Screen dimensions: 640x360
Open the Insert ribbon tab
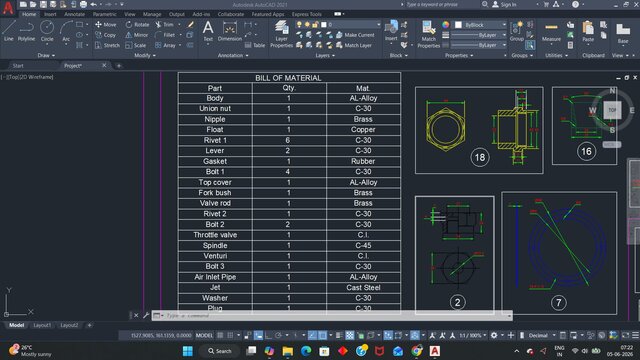(x=50, y=14)
